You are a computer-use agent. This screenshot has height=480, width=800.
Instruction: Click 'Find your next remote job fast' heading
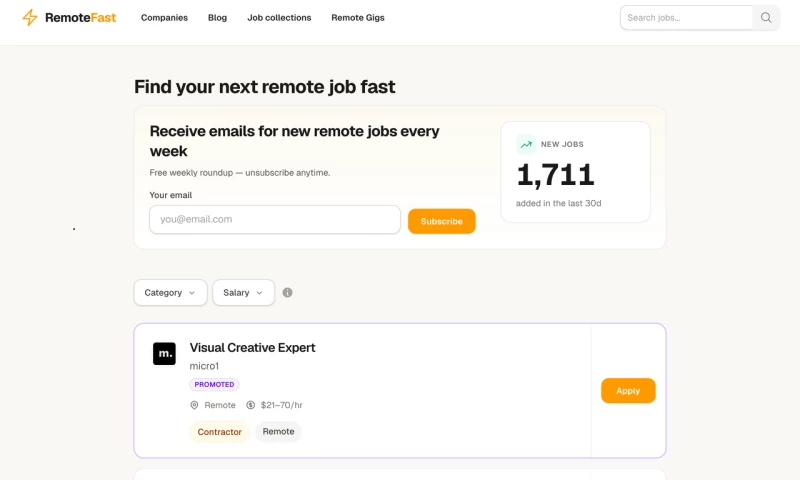point(265,87)
